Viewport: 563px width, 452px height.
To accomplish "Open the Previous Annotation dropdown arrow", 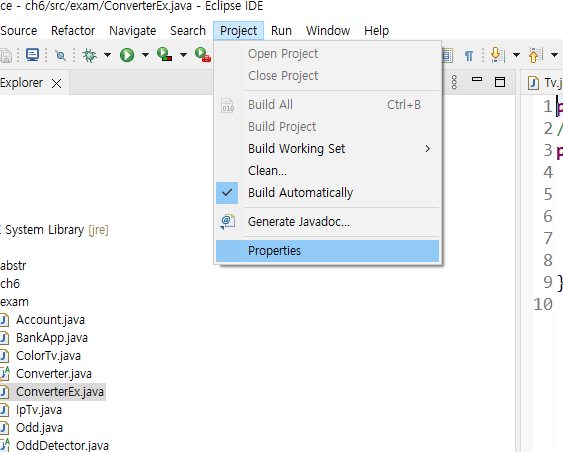I will coord(554,55).
